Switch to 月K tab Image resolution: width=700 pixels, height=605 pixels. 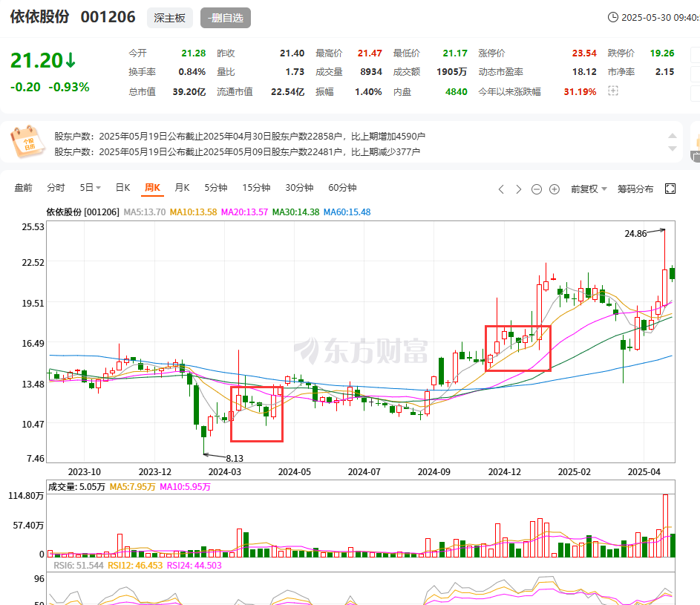click(x=182, y=188)
